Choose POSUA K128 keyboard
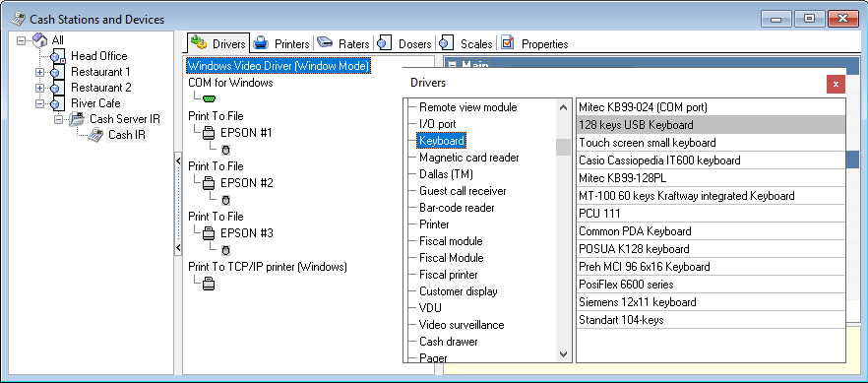Screen dimensions: 868x383 (x=711, y=249)
